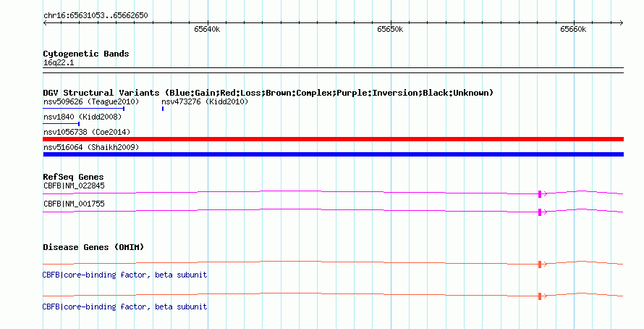The width and height of the screenshot is (644, 329).
Task: Click the RefSeq Genes track title
Action: click(x=73, y=177)
